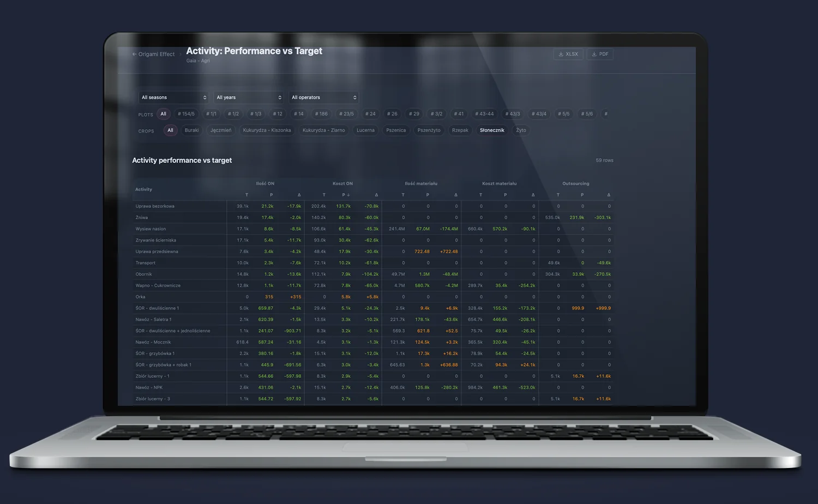
Task: Select the Zrywanie ścierniska row
Action: point(373,240)
